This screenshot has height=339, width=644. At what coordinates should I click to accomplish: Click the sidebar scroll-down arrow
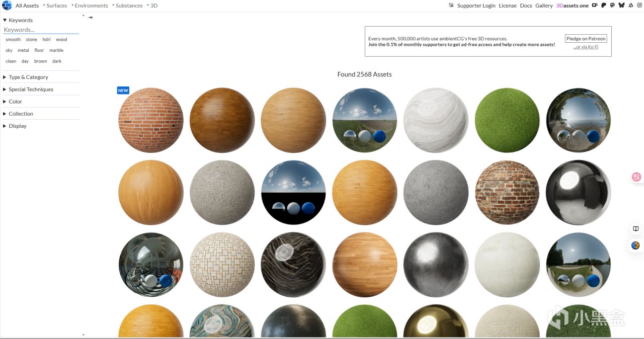pyautogui.click(x=84, y=334)
